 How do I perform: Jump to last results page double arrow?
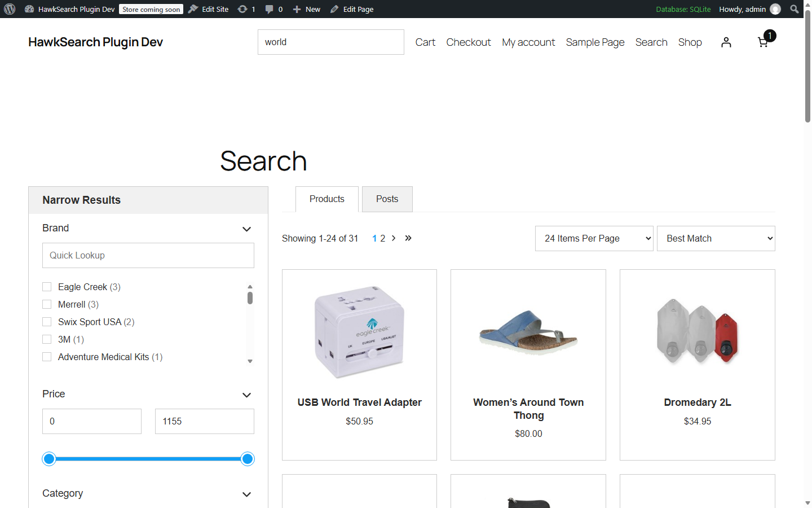[x=408, y=238]
